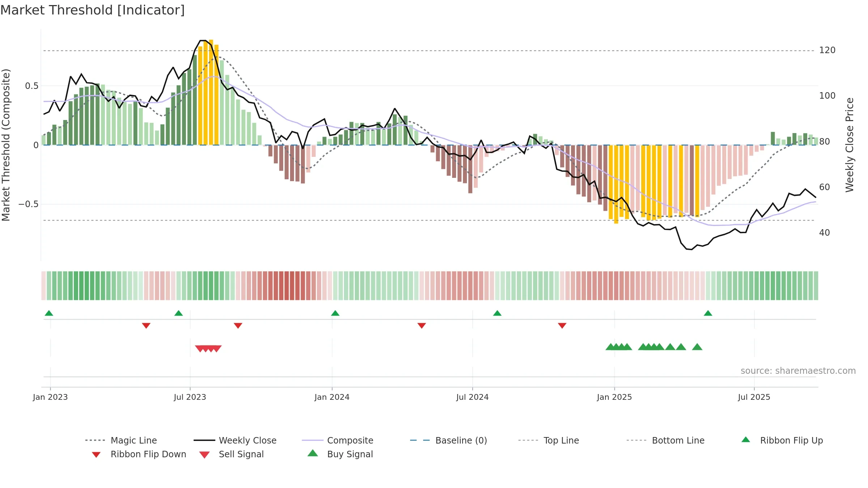Click the green flip-up marker after Jul 2024
Image resolution: width=868 pixels, height=488 pixels.
click(497, 313)
